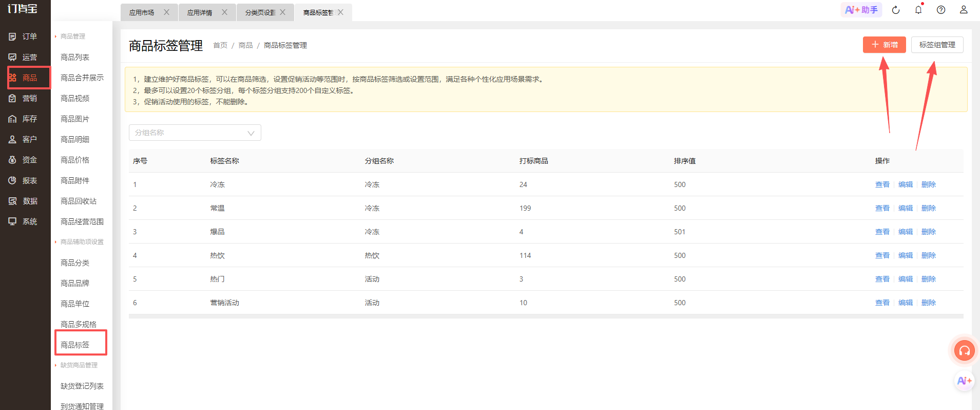Switch to the 应用市场 tab
The width and height of the screenshot is (980, 410).
[142, 13]
